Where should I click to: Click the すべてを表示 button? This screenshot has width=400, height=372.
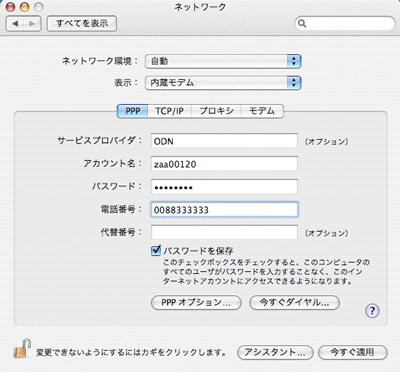coord(82,23)
